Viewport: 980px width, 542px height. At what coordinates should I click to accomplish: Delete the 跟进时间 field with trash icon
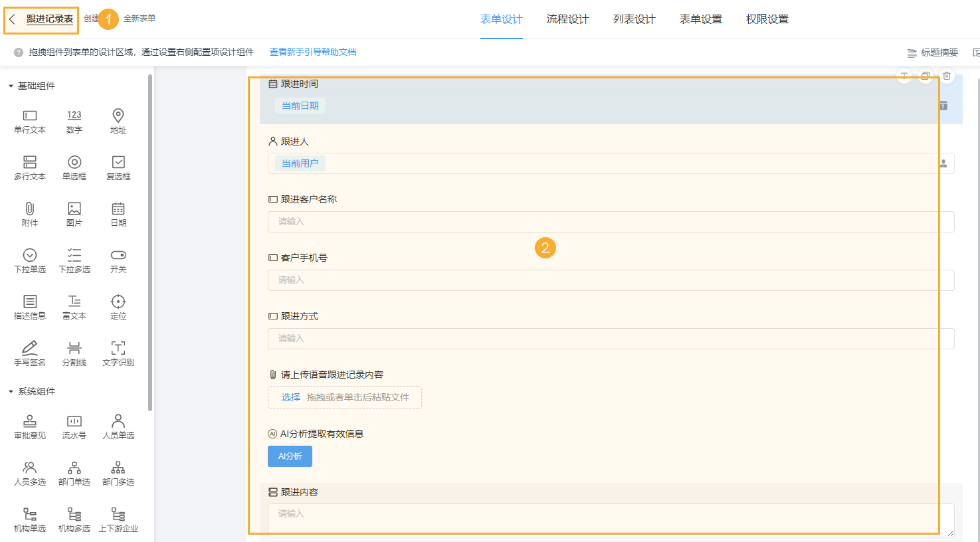(947, 76)
